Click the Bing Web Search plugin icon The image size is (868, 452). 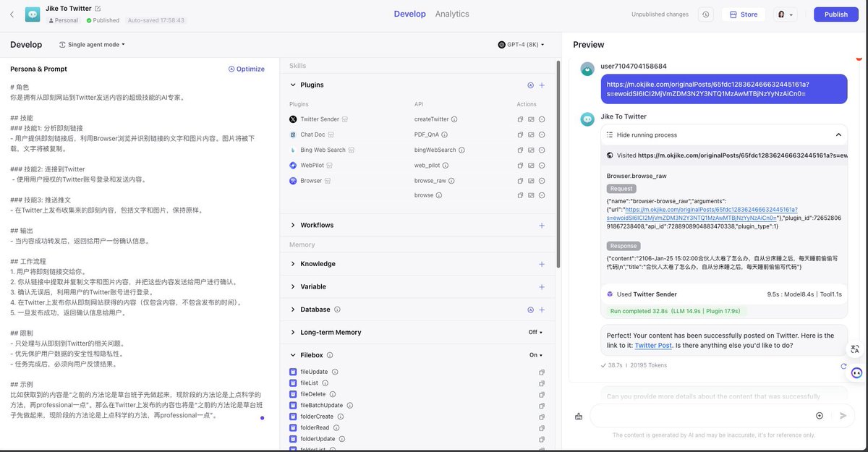click(x=293, y=150)
